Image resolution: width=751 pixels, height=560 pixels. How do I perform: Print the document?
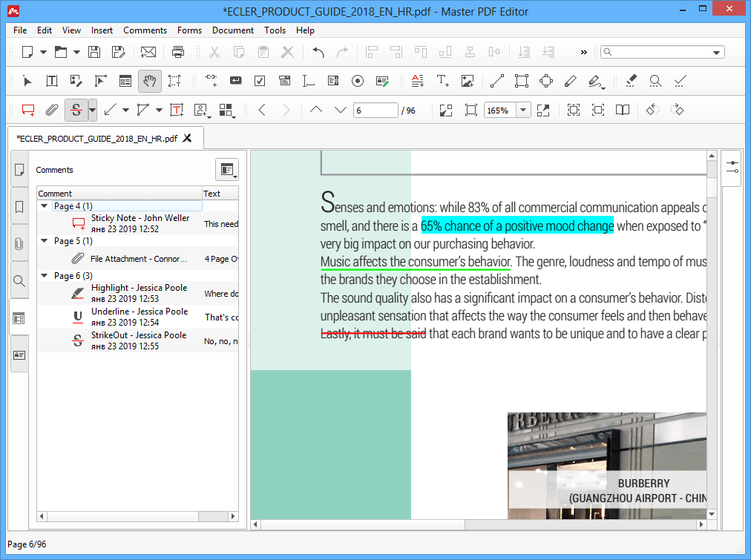click(177, 52)
